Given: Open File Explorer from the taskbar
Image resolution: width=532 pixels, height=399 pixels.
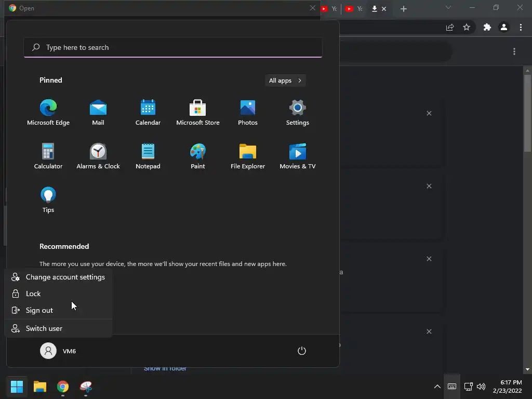Looking at the screenshot, I should click(x=39, y=387).
